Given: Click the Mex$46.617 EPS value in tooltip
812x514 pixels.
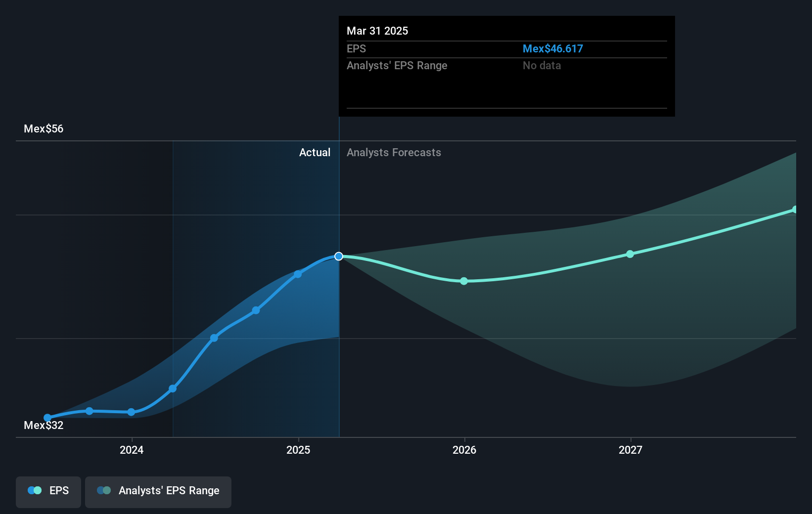Looking at the screenshot, I should [x=553, y=48].
